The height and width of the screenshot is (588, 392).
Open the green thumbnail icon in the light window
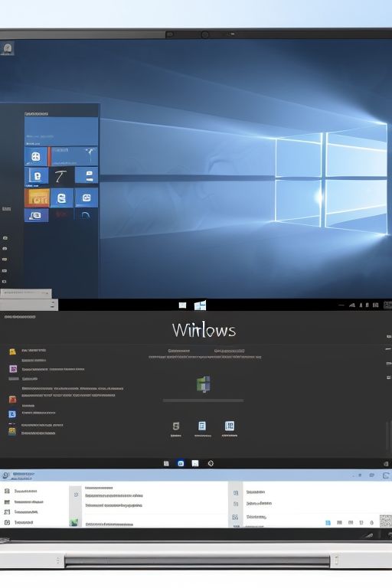pos(74,522)
